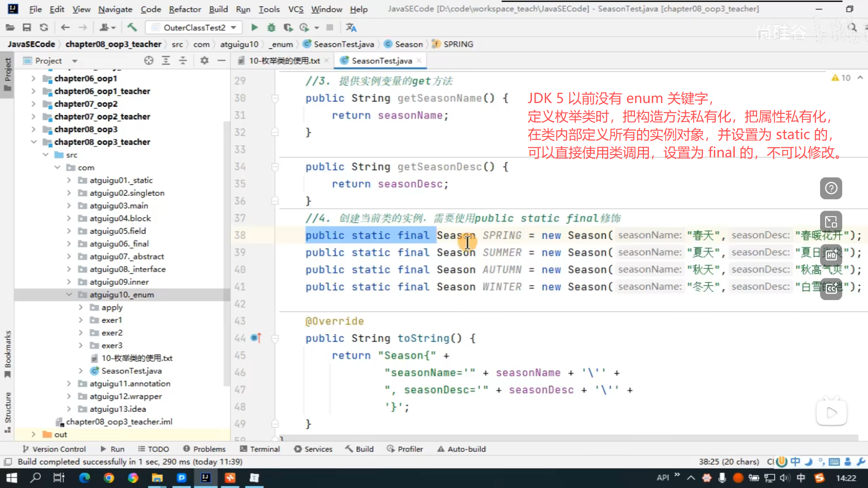This screenshot has width=868, height=488.
Task: Open Project panel settings gear
Action: [204, 61]
